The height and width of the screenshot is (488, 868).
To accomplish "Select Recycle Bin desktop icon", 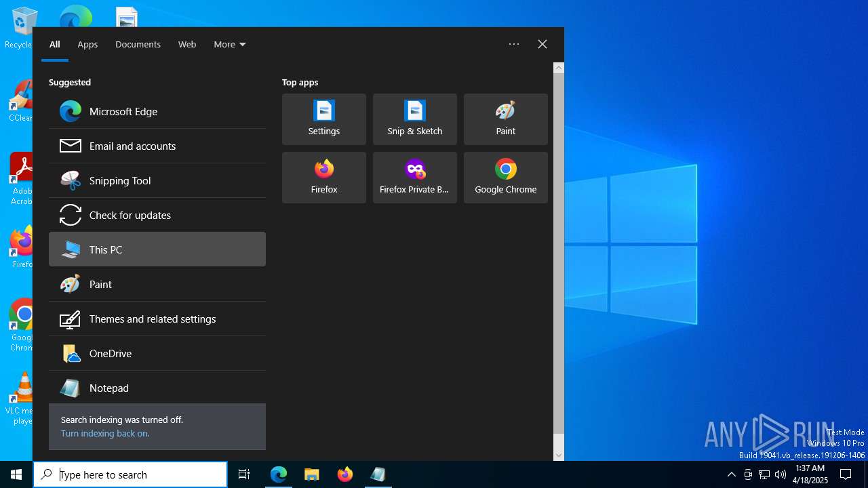I will (20, 28).
